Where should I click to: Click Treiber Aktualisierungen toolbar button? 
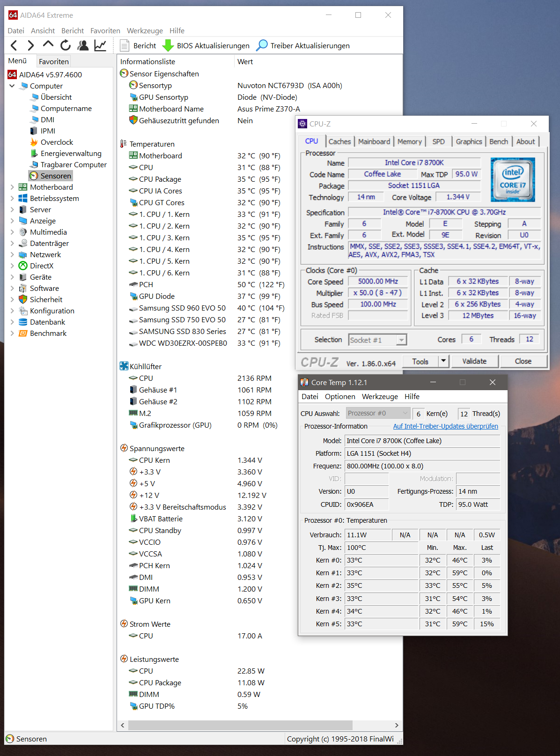[303, 45]
